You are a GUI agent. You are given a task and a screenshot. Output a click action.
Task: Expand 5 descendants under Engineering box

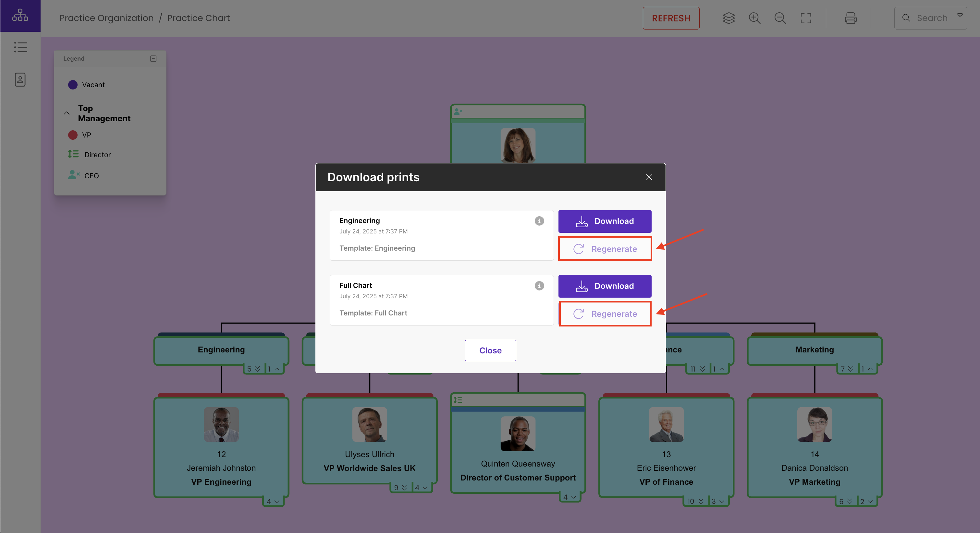(253, 369)
